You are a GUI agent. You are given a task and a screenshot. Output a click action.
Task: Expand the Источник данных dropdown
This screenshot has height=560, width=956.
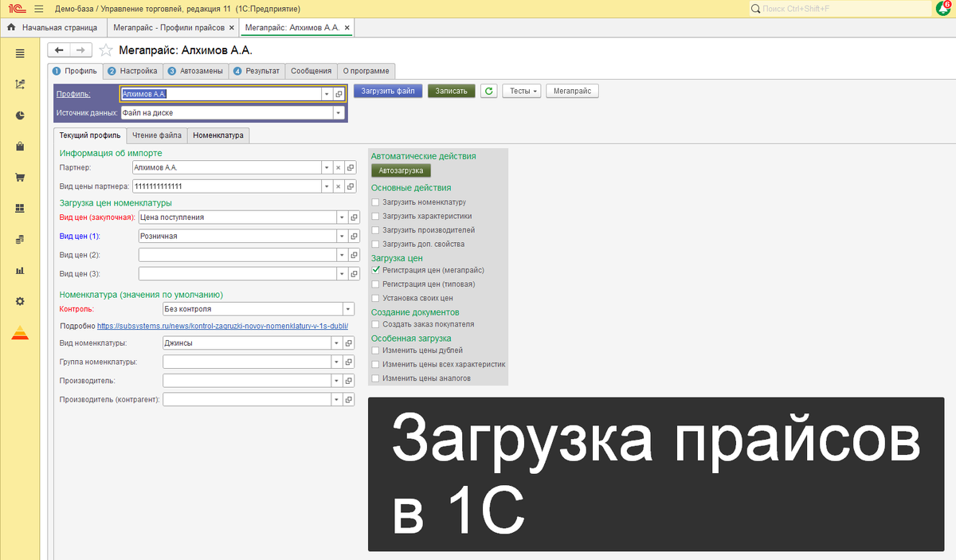click(x=339, y=113)
